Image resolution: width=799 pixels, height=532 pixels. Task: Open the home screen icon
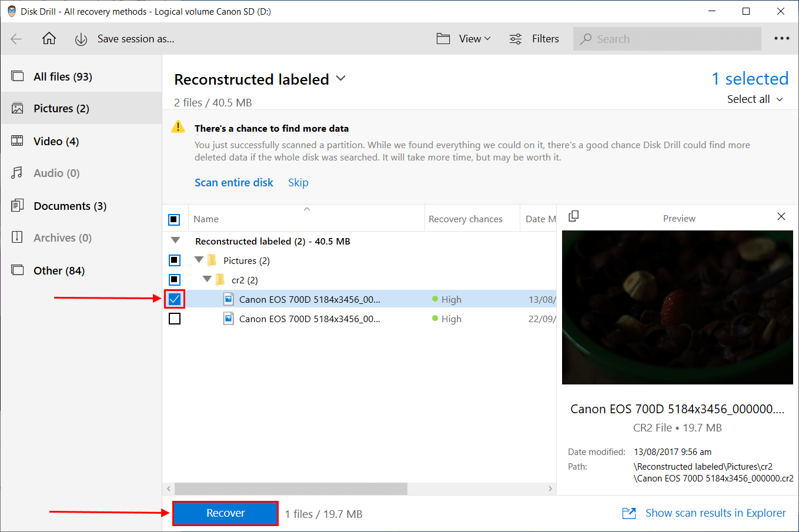coord(49,39)
